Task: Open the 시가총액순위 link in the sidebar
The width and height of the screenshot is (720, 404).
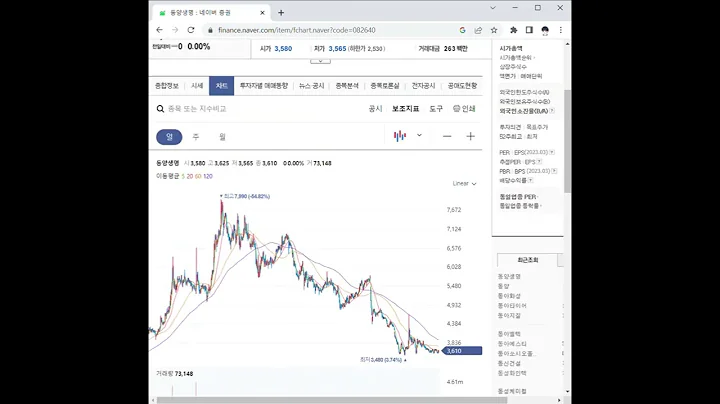Action: click(516, 58)
